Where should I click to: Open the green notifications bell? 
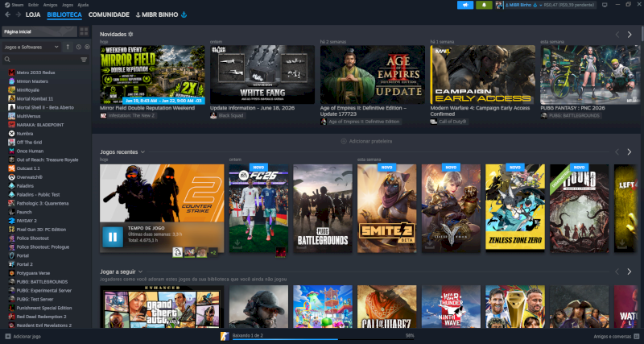[484, 5]
